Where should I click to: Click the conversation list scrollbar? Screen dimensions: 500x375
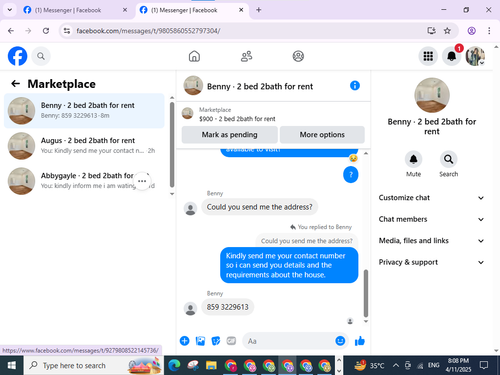172,145
